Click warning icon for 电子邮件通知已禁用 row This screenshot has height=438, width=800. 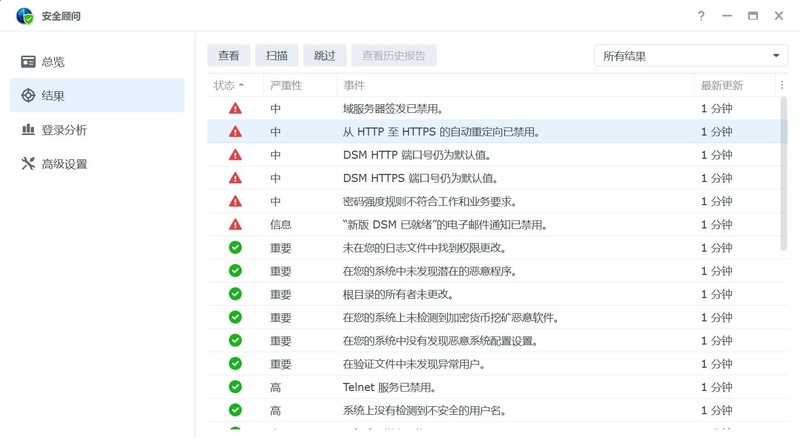click(235, 225)
